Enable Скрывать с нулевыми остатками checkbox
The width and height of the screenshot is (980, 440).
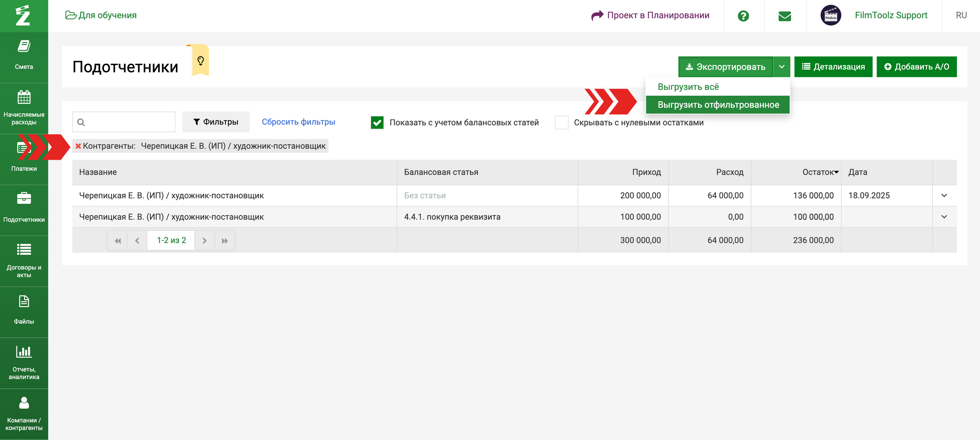(x=561, y=123)
